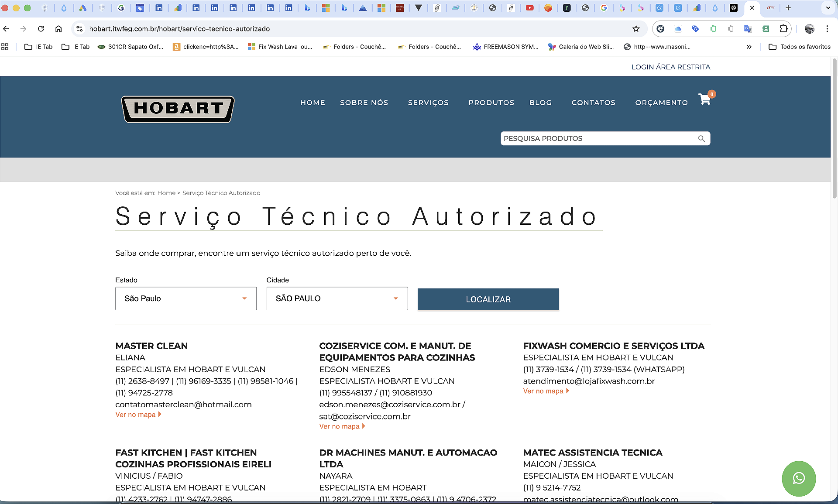This screenshot has width=838, height=504.
Task: Open the Galeria do Web Sli... bookmark
Action: click(x=581, y=47)
